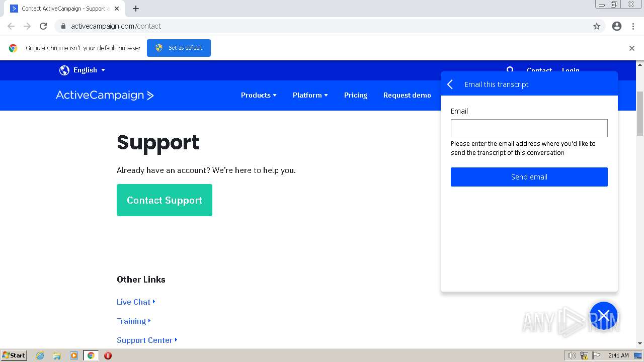View site security lock icon

63,26
